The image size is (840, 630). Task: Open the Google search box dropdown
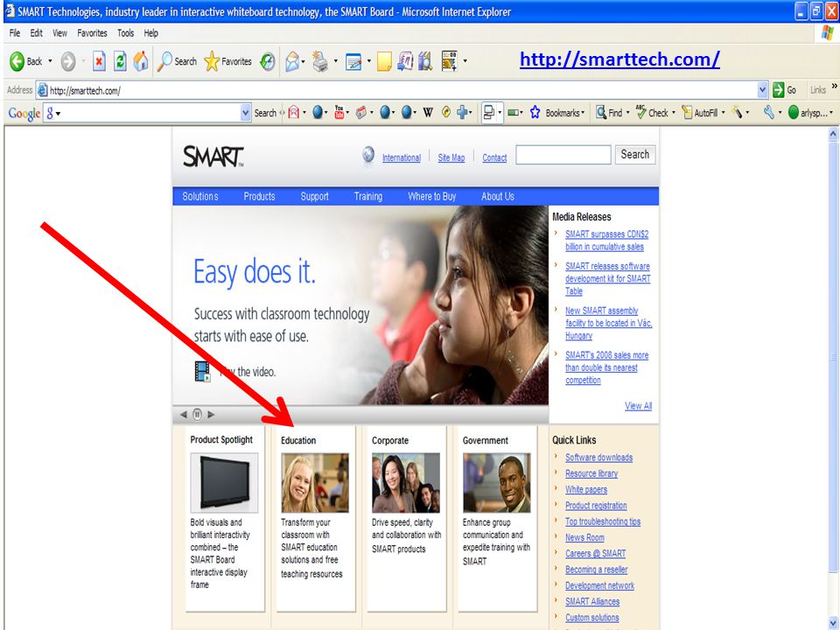point(245,113)
